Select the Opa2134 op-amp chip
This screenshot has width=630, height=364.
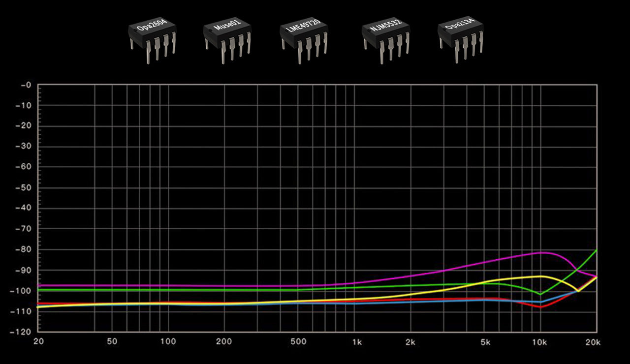461,41
